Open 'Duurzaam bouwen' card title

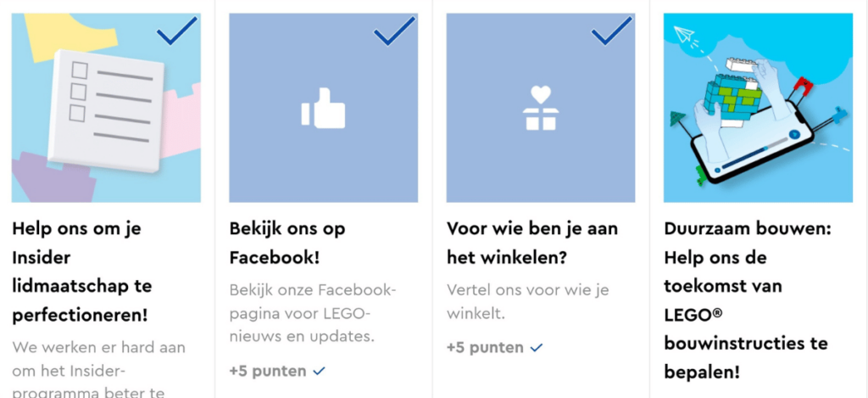pyautogui.click(x=748, y=300)
